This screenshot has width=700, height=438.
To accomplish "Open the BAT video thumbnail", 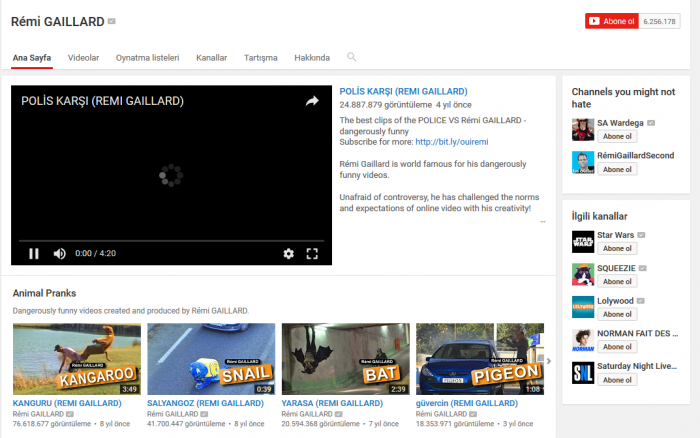I will 346,359.
